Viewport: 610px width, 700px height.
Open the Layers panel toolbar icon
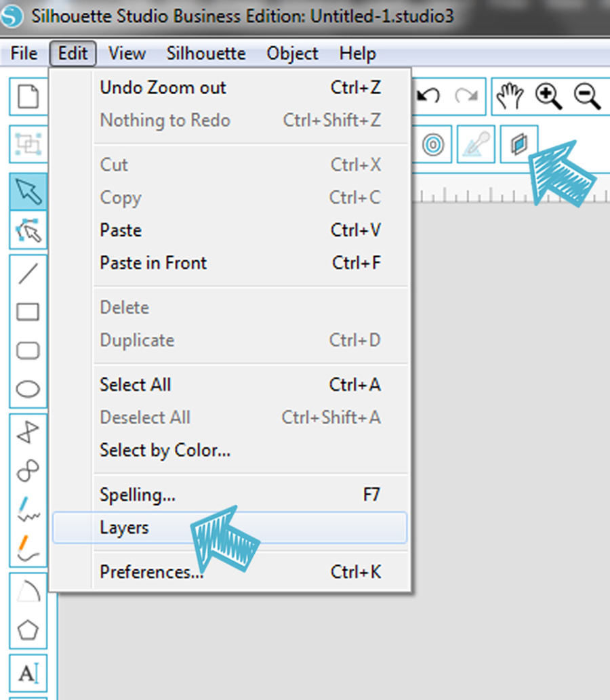point(519,144)
